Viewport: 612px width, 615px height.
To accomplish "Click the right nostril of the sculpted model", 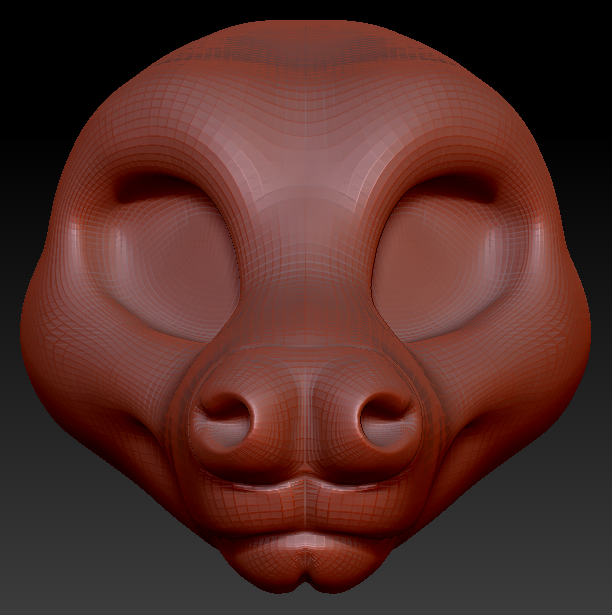I will click(388, 419).
